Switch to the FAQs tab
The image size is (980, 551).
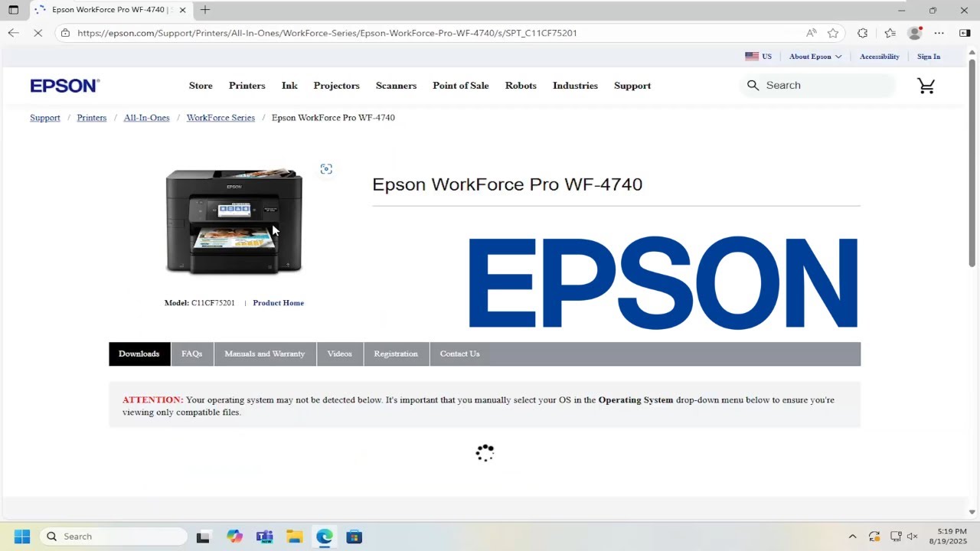(192, 354)
